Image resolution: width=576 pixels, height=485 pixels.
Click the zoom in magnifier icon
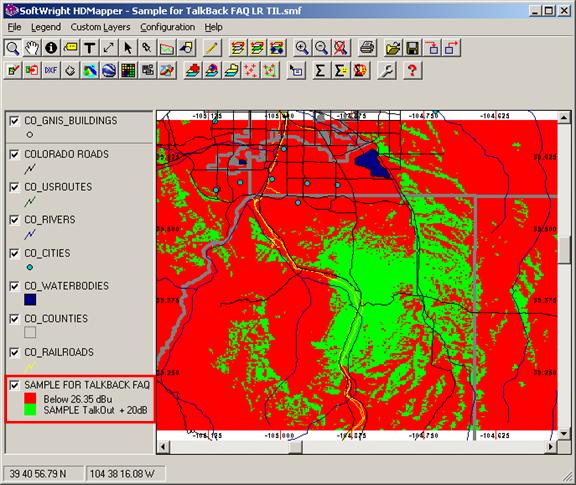point(302,48)
